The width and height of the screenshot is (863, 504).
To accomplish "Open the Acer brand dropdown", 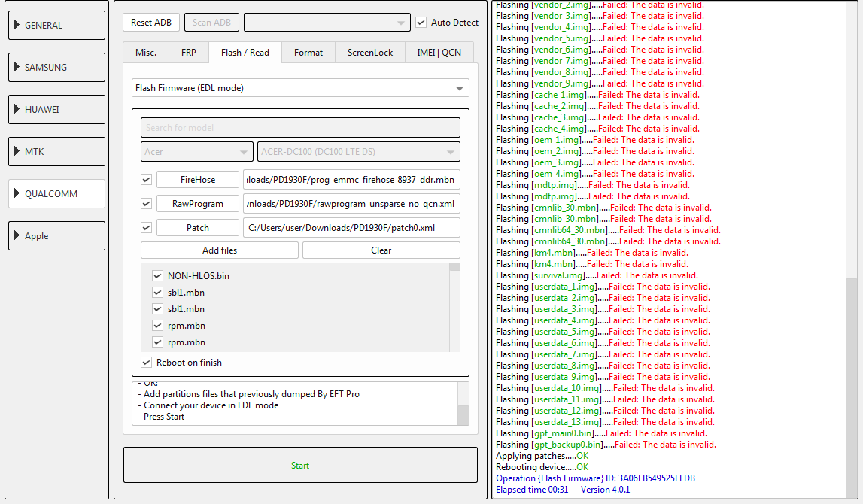I will (196, 152).
